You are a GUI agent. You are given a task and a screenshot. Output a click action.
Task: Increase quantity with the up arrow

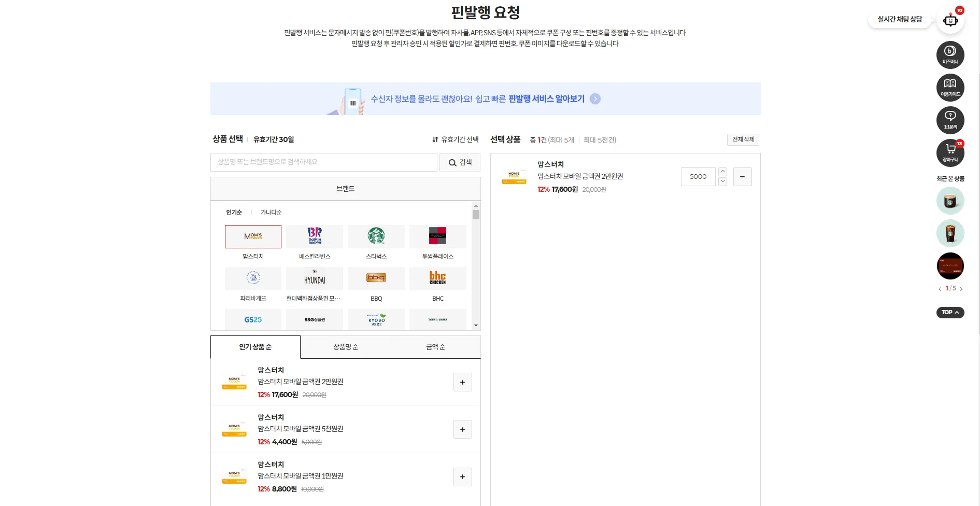tap(723, 172)
